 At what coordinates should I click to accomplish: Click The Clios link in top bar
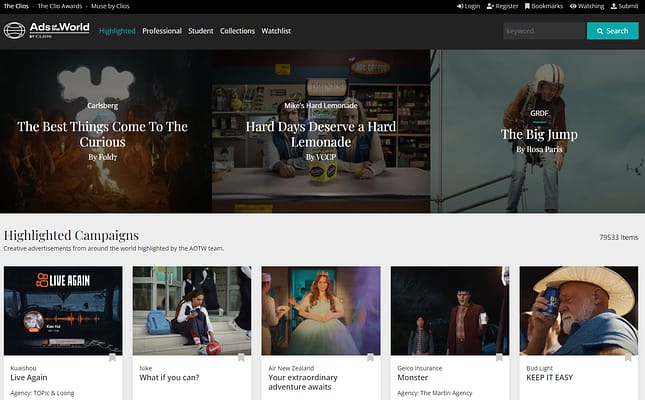16,6
